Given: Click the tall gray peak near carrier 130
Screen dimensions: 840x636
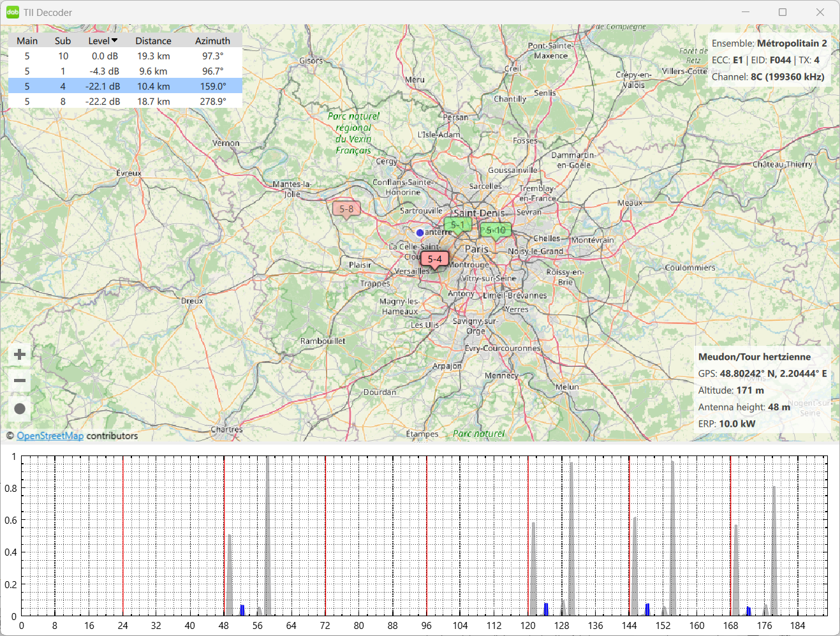Looking at the screenshot, I should [x=571, y=539].
